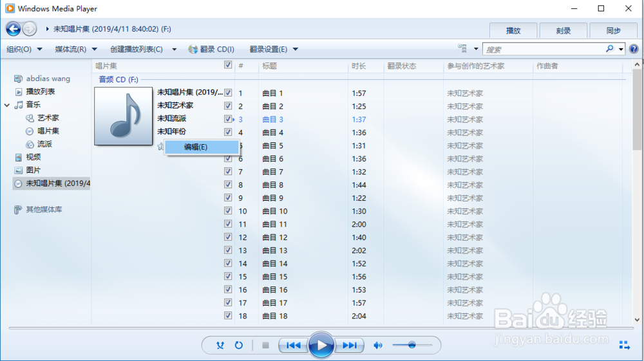Screen dimensions: 644x361
Task: Toggle shuffle playback
Action: click(220, 346)
